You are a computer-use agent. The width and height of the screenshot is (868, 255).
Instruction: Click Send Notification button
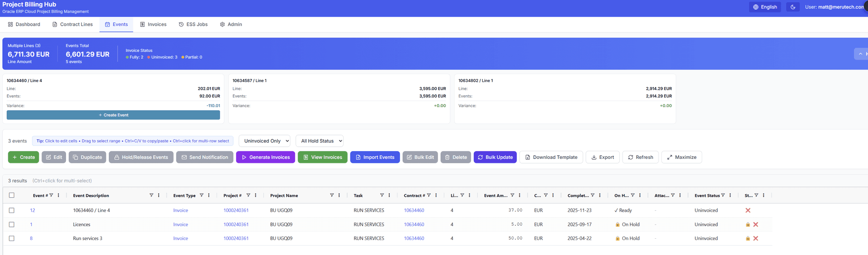pyautogui.click(x=205, y=157)
